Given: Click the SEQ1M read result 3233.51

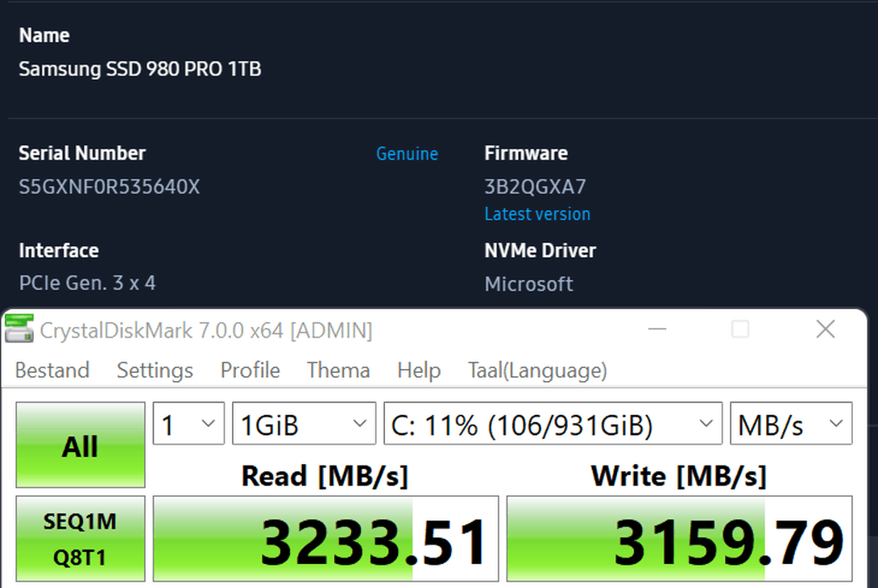Looking at the screenshot, I should (325, 539).
